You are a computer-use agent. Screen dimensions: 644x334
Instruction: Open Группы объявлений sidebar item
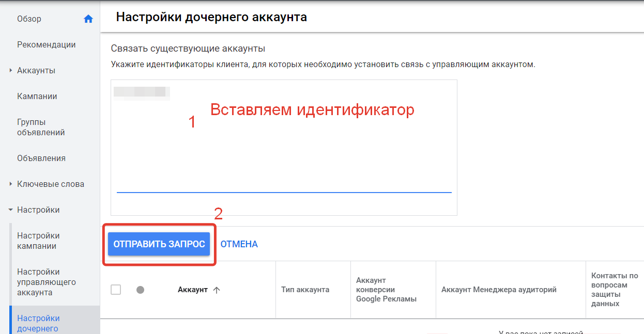41,128
